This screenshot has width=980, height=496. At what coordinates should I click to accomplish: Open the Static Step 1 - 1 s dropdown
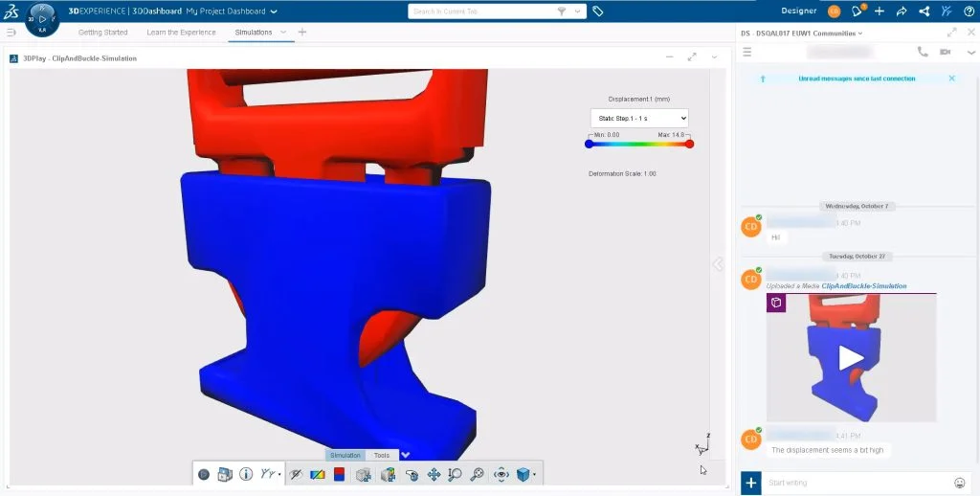[x=638, y=118]
